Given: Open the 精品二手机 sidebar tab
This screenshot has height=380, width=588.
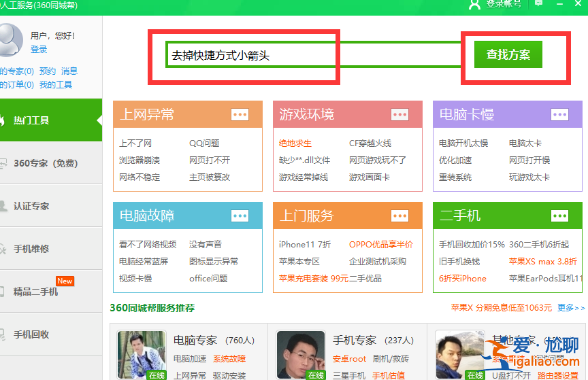Looking at the screenshot, I should (x=51, y=292).
